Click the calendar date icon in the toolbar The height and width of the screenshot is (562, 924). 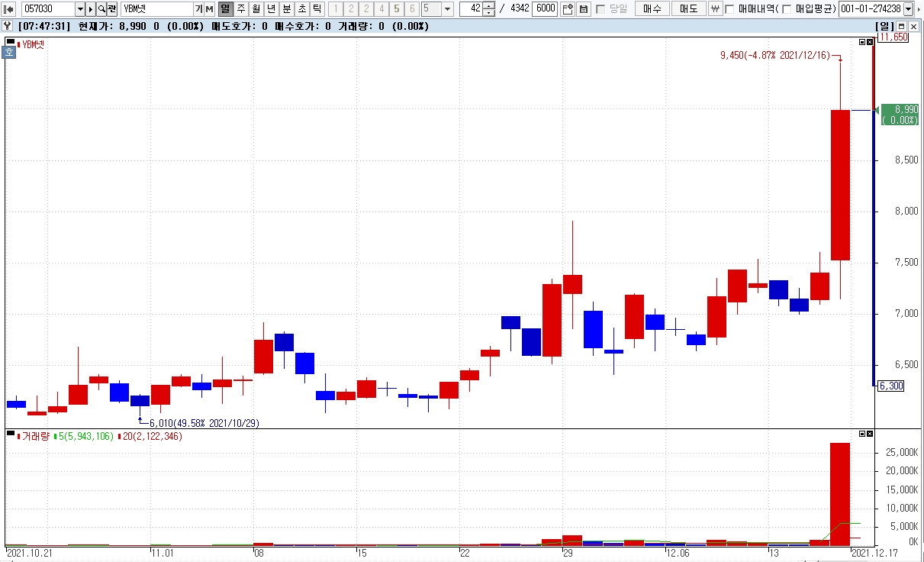coord(584,9)
